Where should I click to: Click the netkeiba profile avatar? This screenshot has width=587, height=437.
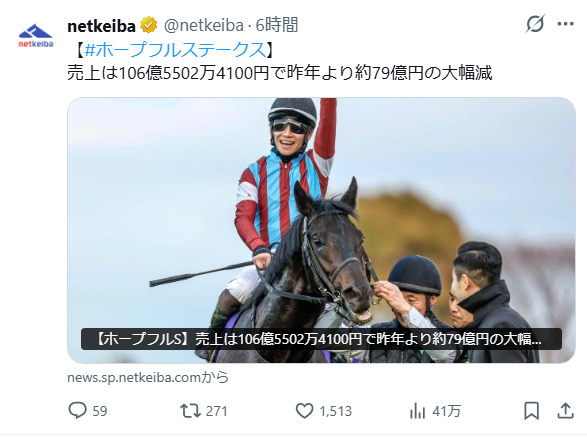coord(36,36)
